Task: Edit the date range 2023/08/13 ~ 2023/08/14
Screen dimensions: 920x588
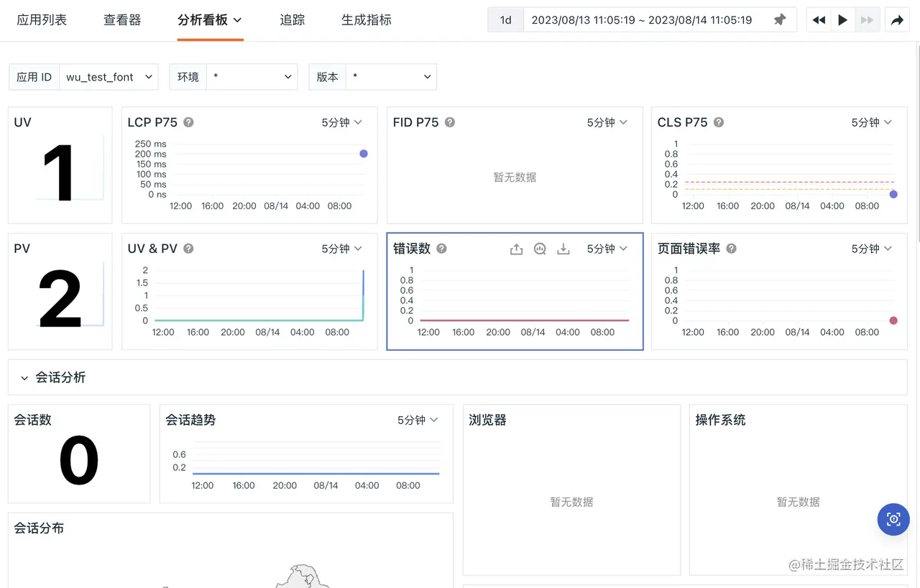Action: [642, 20]
